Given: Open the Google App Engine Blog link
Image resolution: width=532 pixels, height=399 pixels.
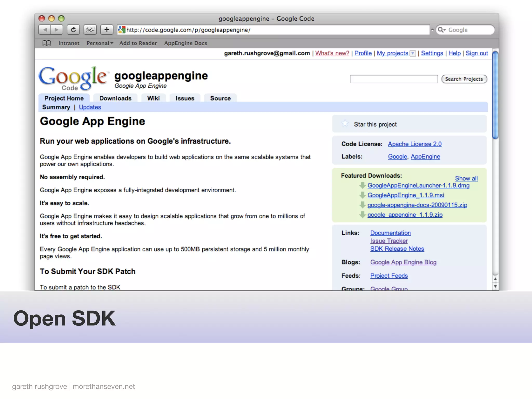Looking at the screenshot, I should point(403,262).
